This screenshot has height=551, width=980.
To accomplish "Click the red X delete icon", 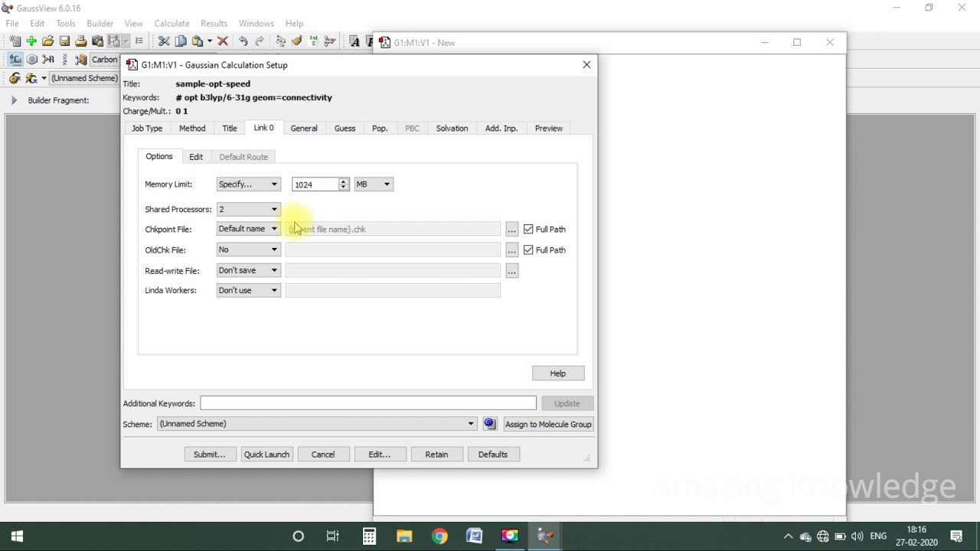I will coord(223,41).
